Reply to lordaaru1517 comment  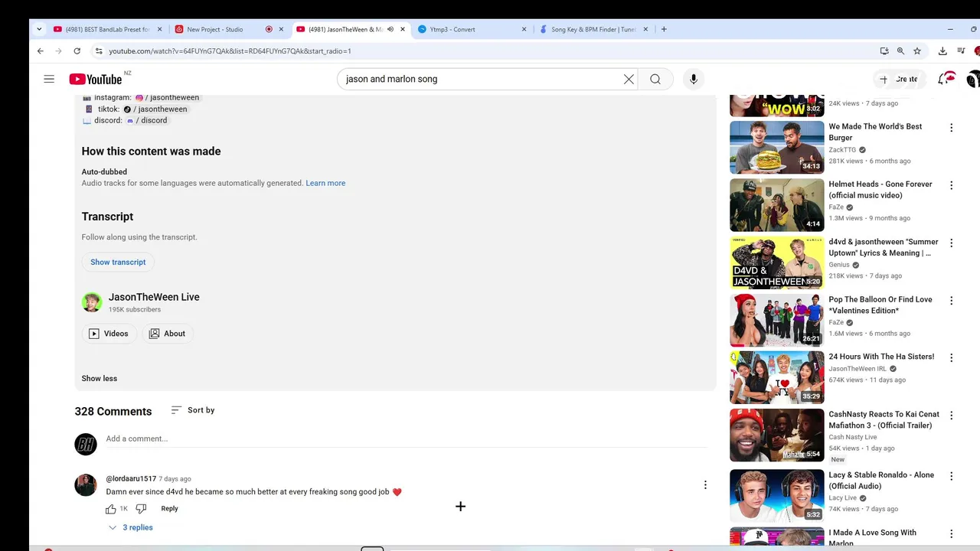click(169, 508)
